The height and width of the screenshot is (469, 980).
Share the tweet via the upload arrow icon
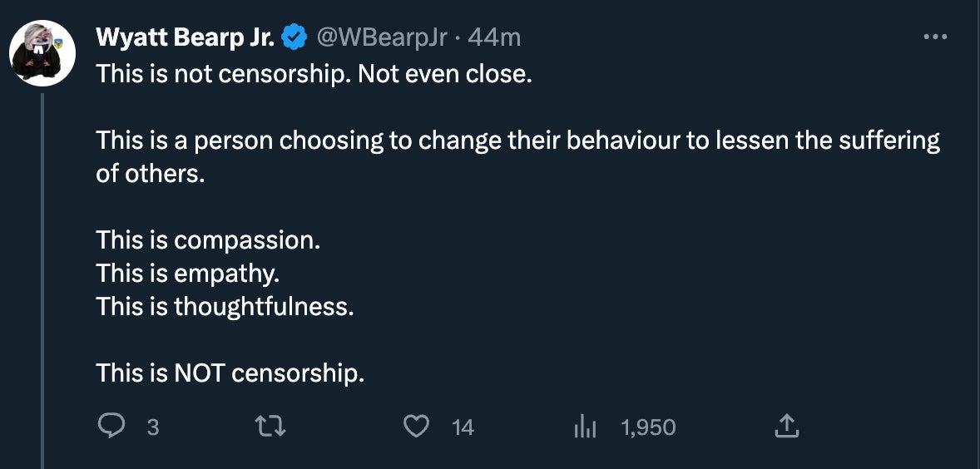pos(786,427)
